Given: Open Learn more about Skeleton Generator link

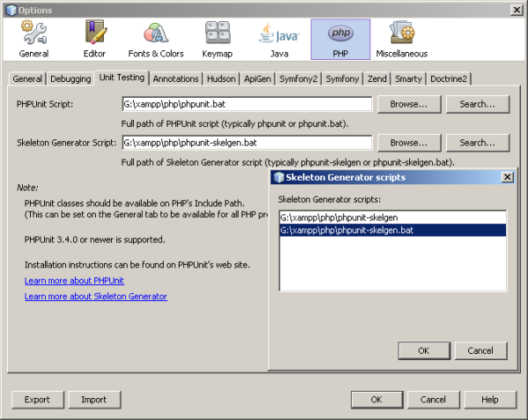Looking at the screenshot, I should (96, 297).
